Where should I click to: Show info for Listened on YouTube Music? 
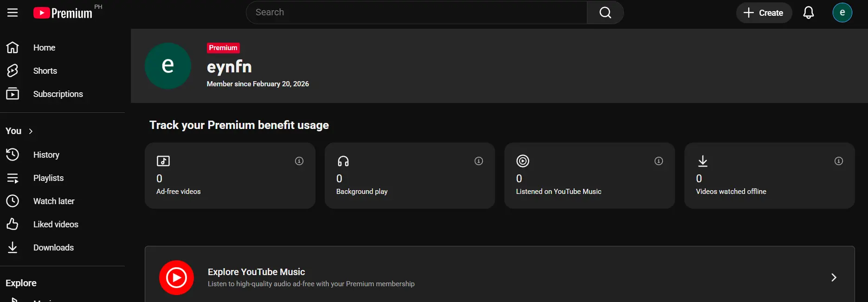point(658,161)
